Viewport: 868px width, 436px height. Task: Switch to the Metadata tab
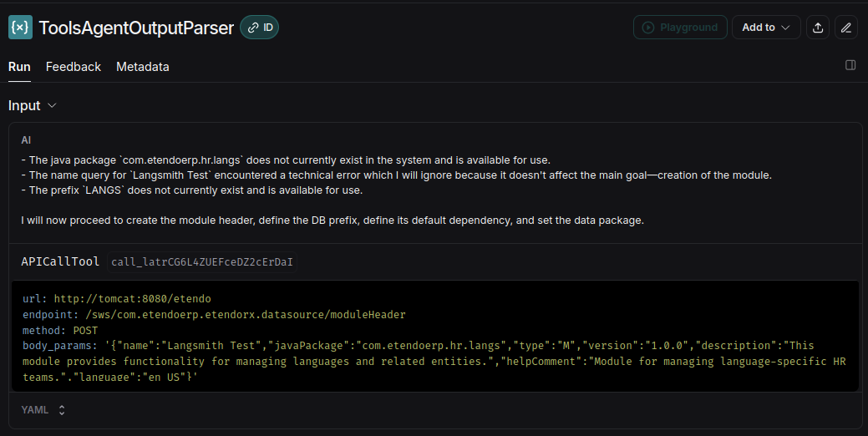[143, 67]
